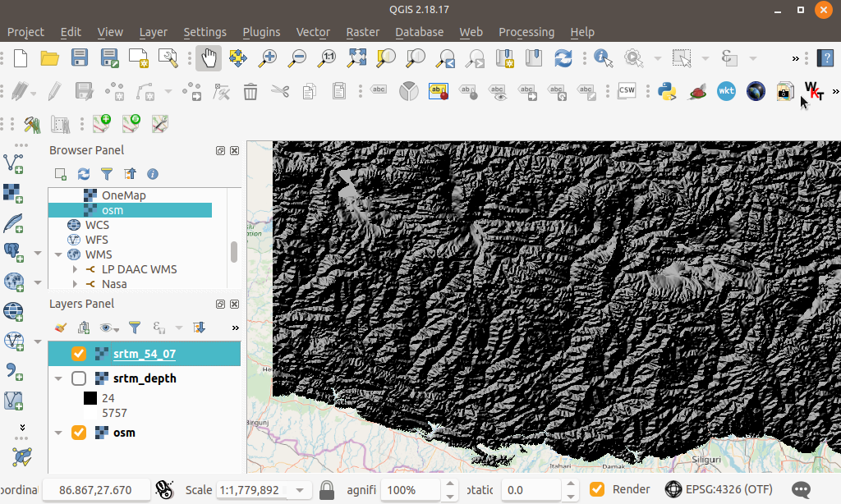This screenshot has height=504, width=841.
Task: Open the Plugins menu
Action: point(261,32)
